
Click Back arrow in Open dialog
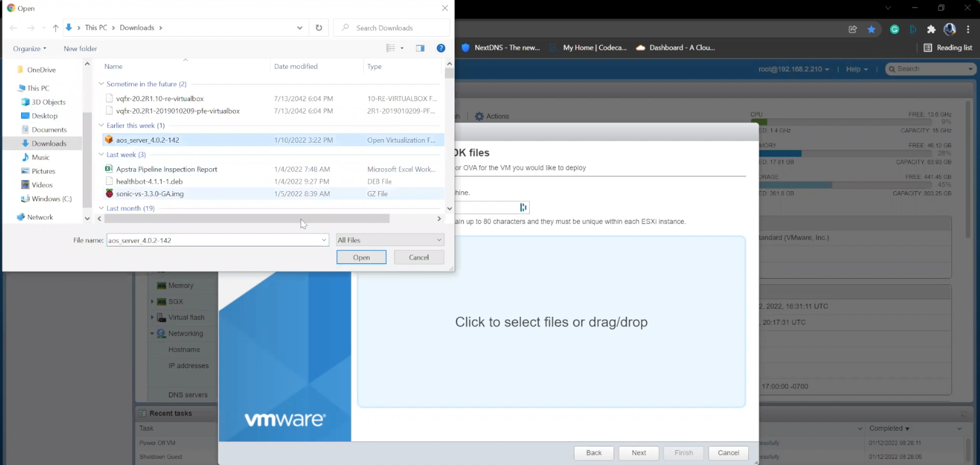[x=14, y=28]
